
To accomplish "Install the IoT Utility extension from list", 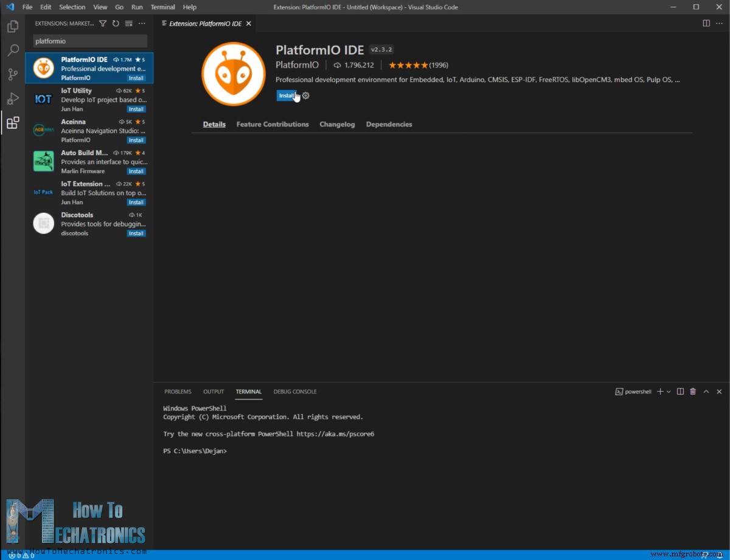I will (x=136, y=109).
